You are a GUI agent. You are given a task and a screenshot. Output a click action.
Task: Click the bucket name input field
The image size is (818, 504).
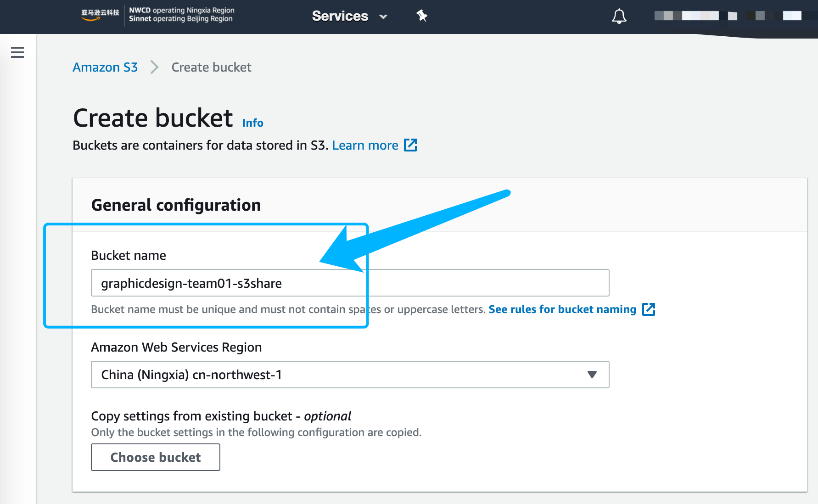coord(350,283)
